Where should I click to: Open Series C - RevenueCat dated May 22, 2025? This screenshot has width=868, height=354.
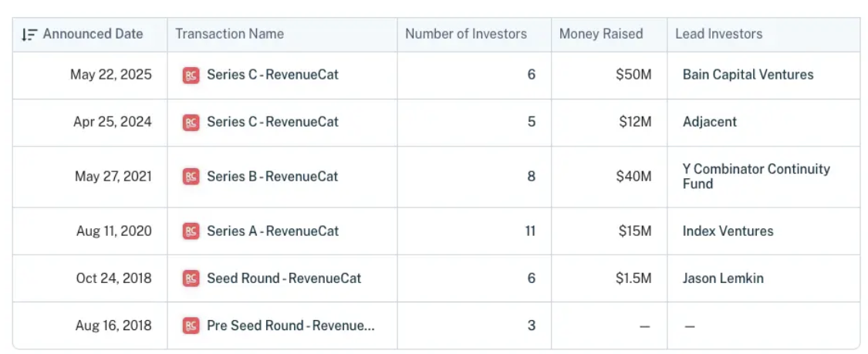click(x=272, y=75)
